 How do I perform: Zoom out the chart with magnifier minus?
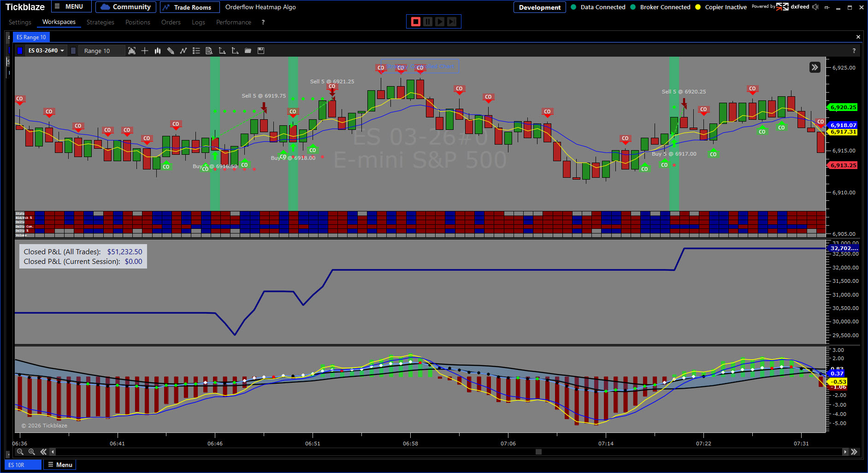click(20, 452)
